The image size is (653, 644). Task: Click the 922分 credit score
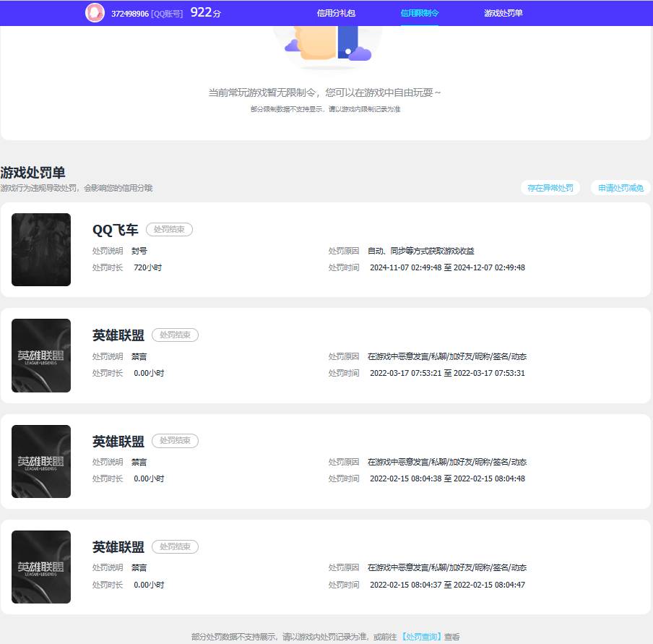click(205, 13)
